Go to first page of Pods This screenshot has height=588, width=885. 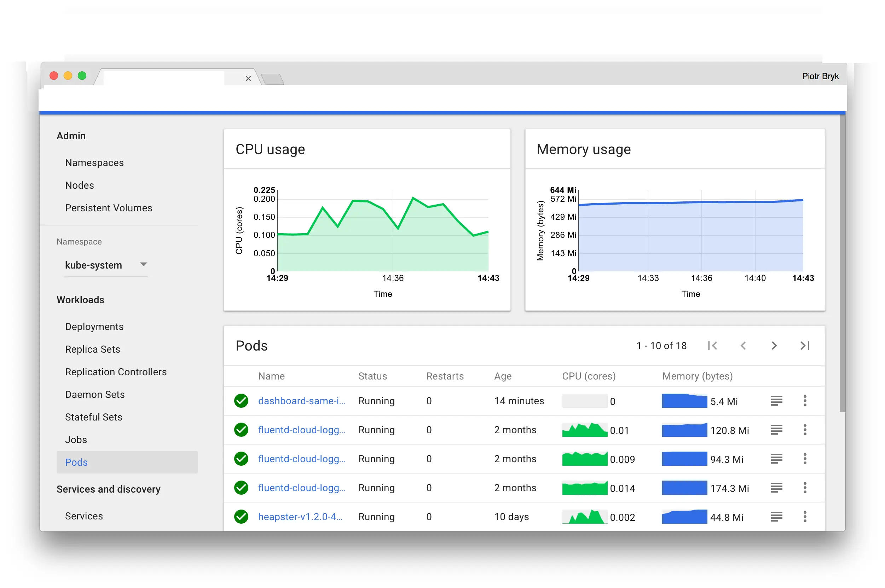click(x=712, y=345)
